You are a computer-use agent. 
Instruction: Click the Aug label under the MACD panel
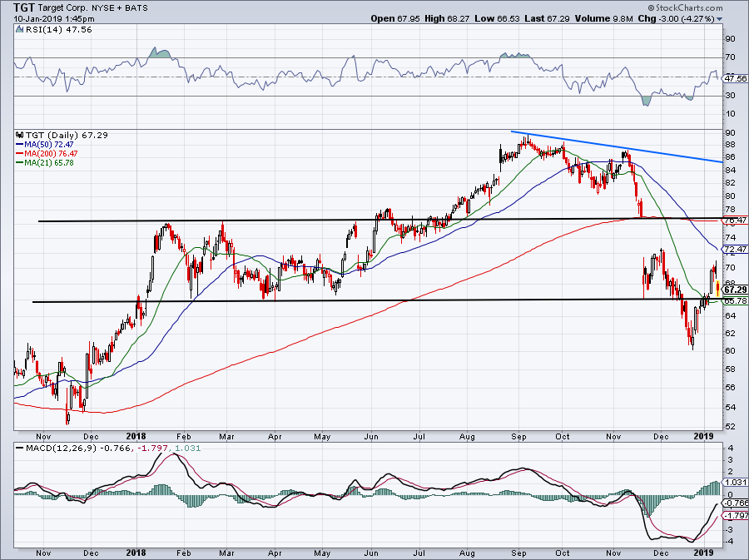467,553
